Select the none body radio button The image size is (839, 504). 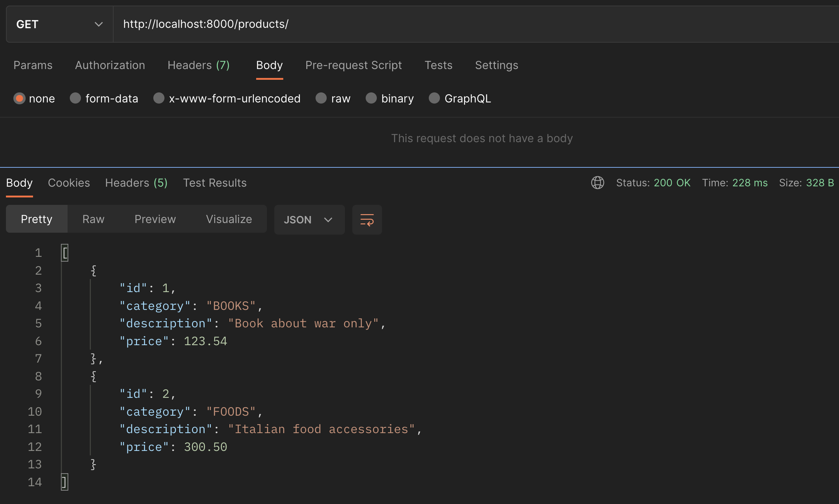pyautogui.click(x=19, y=98)
